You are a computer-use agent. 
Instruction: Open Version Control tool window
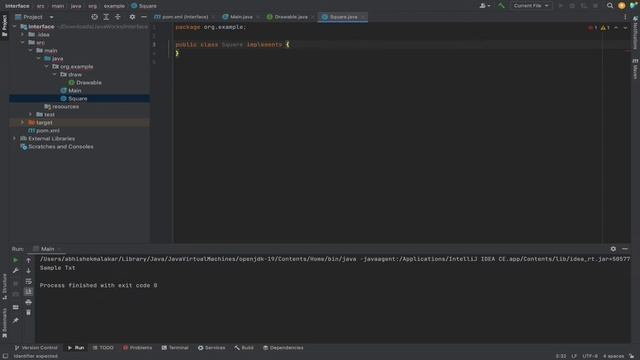point(36,348)
